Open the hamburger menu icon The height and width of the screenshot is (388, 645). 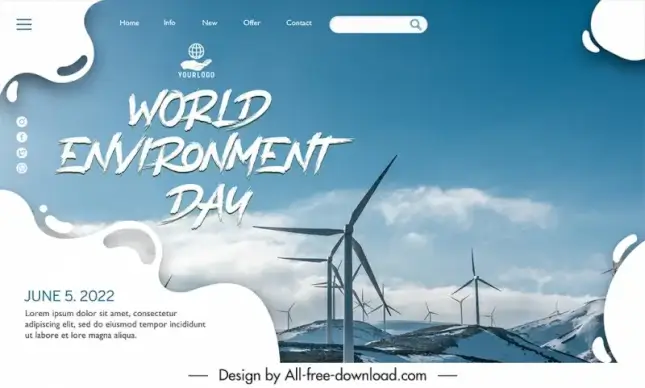[24, 24]
